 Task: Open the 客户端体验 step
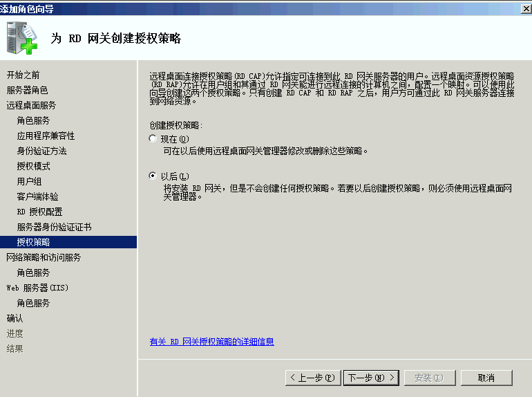(x=37, y=196)
